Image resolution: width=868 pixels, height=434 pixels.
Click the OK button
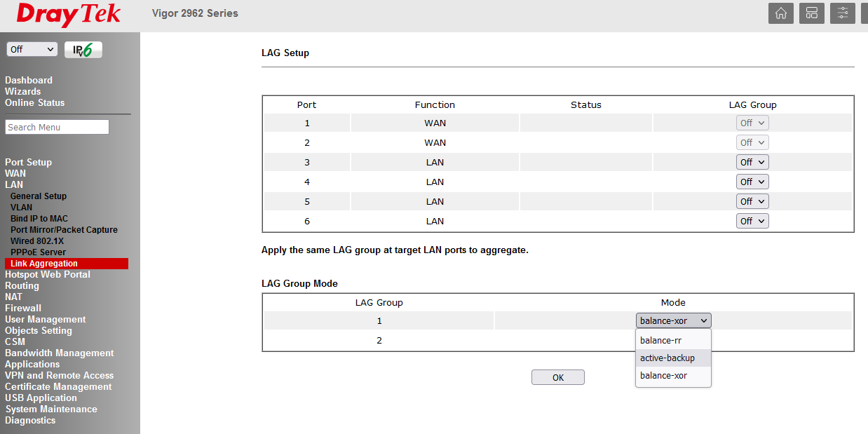[x=557, y=377]
